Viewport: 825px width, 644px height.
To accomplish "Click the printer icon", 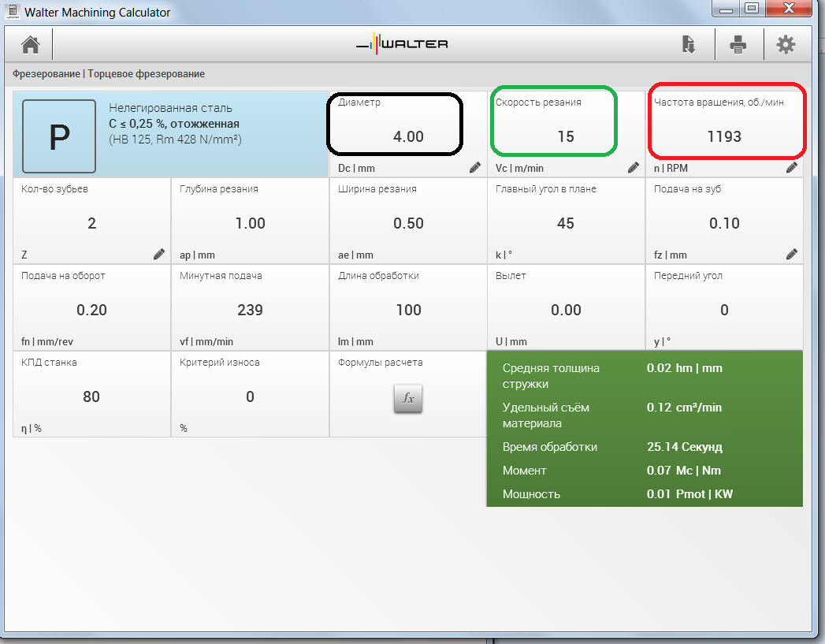I will click(x=738, y=45).
